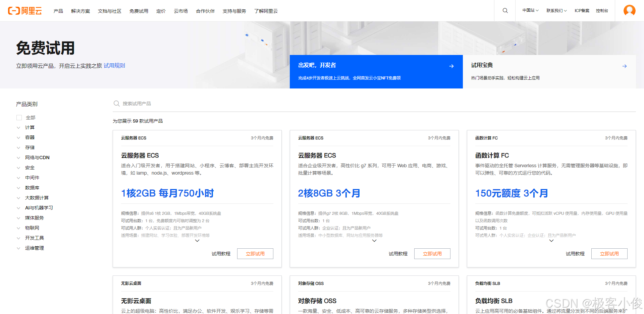Open the 合作伙伴 menu item
Viewport: 644px width, 314px height.
click(x=205, y=11)
